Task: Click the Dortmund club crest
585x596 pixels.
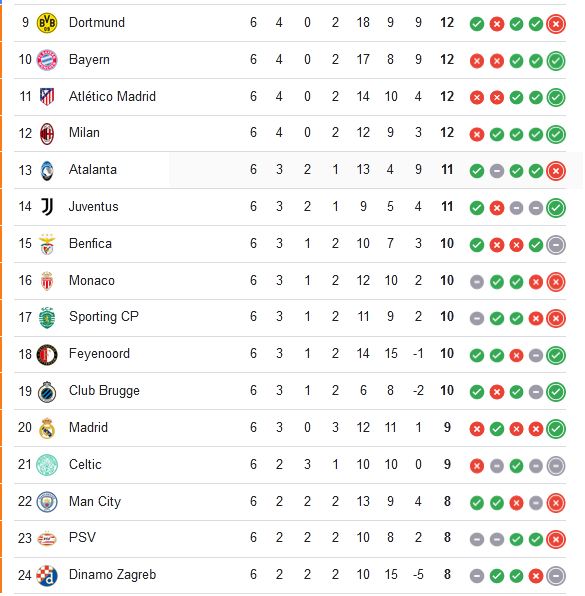Action: click(47, 23)
